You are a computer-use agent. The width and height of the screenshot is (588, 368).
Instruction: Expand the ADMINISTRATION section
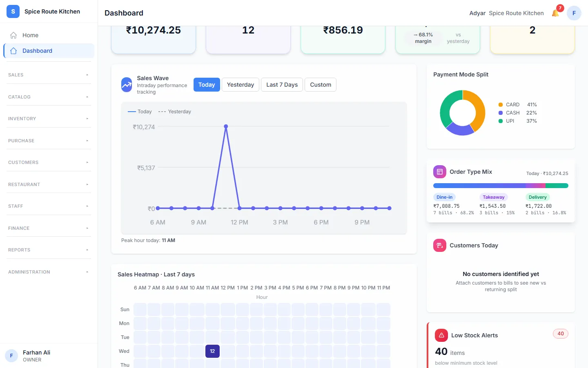(49, 272)
